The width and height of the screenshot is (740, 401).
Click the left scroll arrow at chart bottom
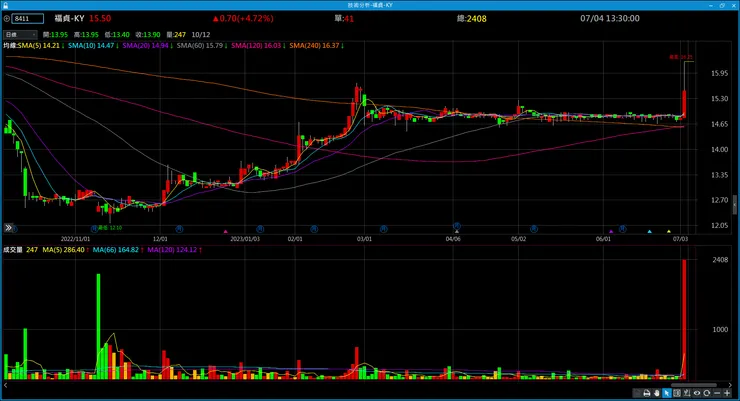(x=6, y=385)
